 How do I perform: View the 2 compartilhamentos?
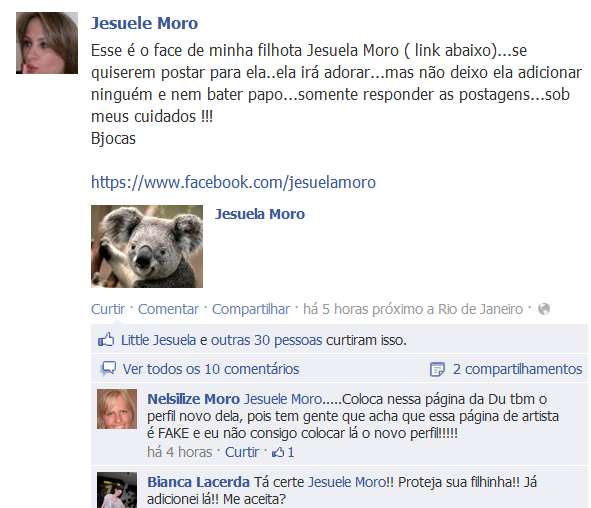pos(518,369)
